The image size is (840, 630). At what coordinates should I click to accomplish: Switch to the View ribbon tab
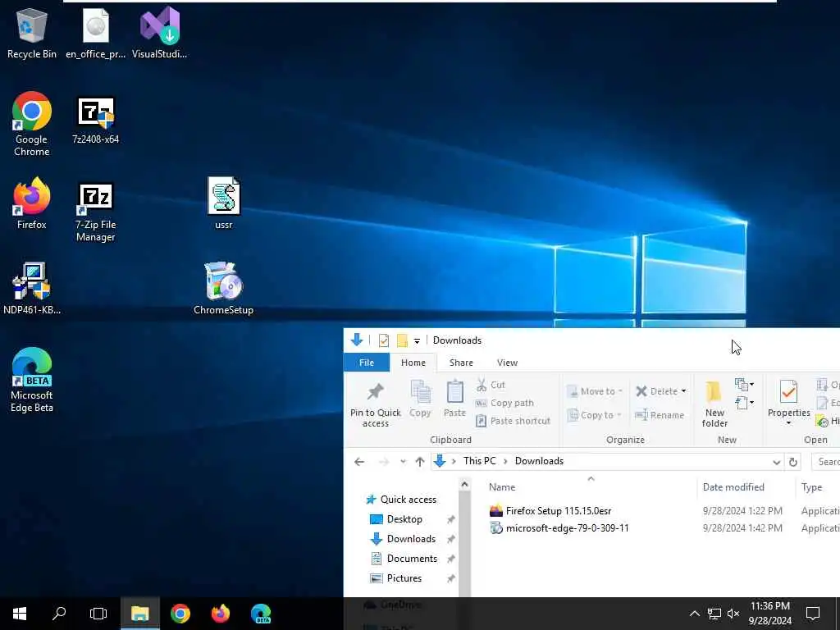point(507,363)
